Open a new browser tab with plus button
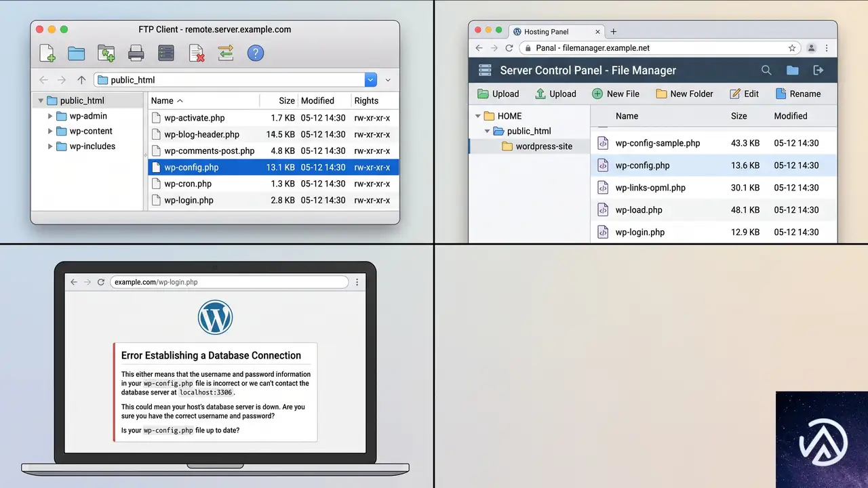Image resolution: width=868 pixels, height=488 pixels. click(x=614, y=32)
